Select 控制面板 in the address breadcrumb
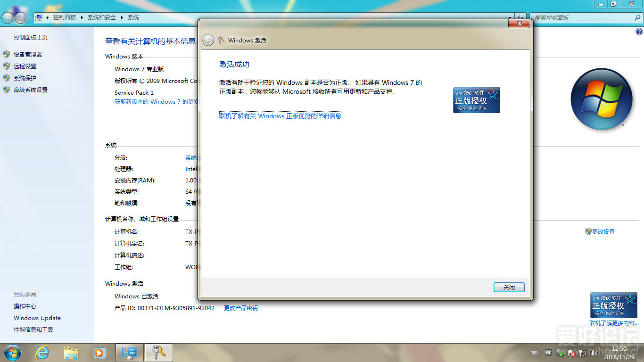Viewport: 644px width, 362px height. click(65, 17)
